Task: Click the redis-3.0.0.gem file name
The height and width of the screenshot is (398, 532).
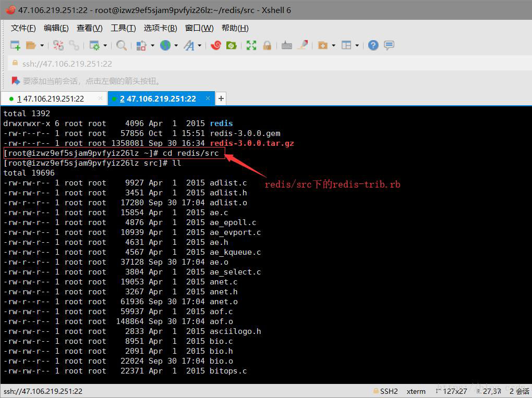Action: click(245, 133)
